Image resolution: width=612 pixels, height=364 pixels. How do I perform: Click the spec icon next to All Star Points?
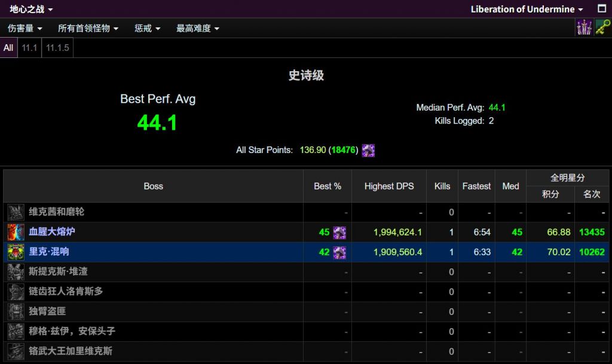click(x=368, y=151)
